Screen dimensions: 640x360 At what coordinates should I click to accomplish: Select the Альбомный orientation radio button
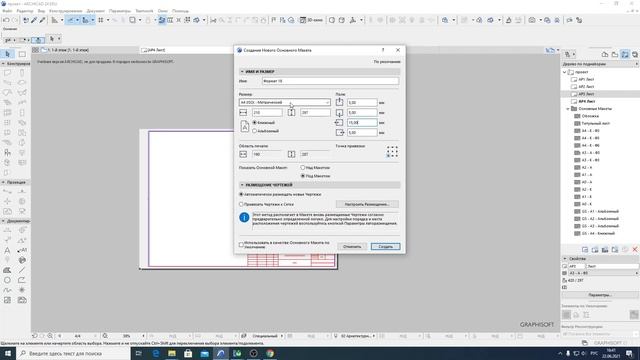(254, 131)
